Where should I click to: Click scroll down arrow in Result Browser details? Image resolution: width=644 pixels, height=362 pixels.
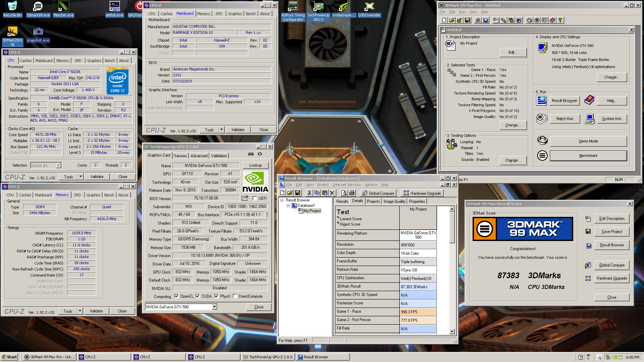452,331
